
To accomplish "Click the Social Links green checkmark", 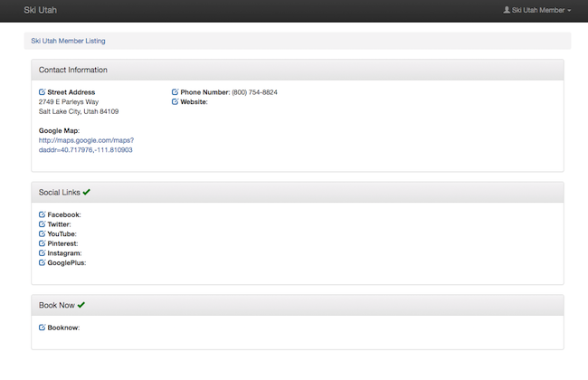I will click(x=87, y=192).
